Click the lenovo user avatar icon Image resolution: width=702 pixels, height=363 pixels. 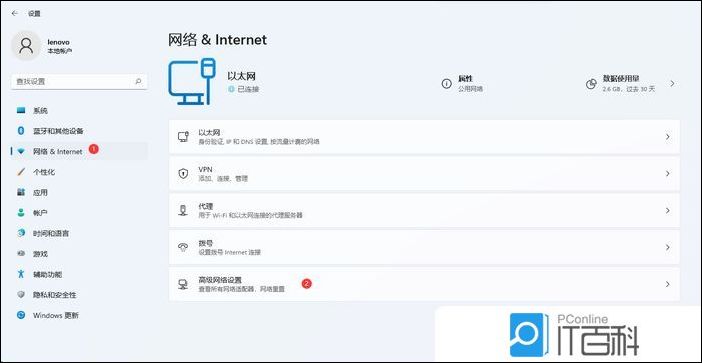[x=26, y=46]
